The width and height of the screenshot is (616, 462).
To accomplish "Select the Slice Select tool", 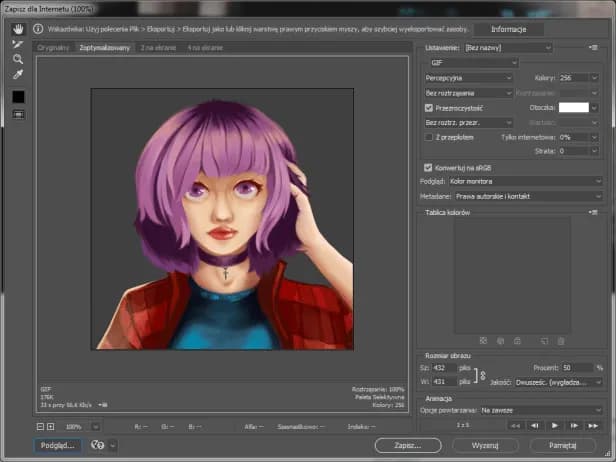I will 18,44.
